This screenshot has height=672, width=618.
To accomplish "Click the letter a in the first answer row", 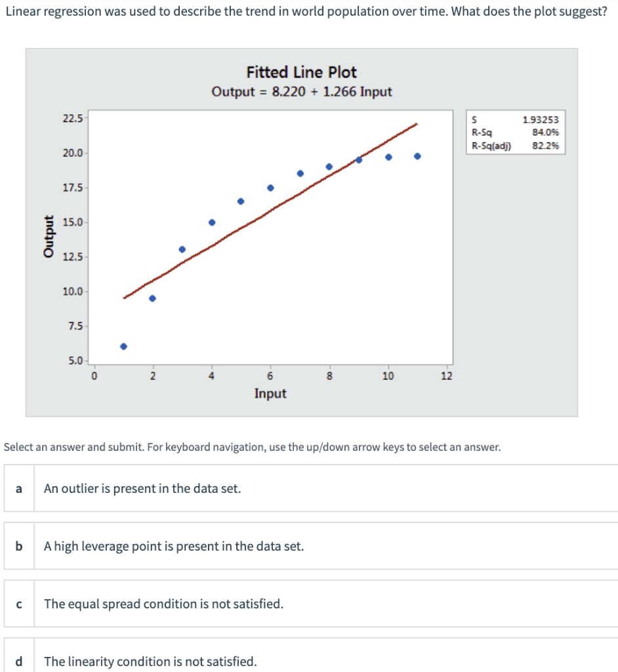I will [x=18, y=488].
